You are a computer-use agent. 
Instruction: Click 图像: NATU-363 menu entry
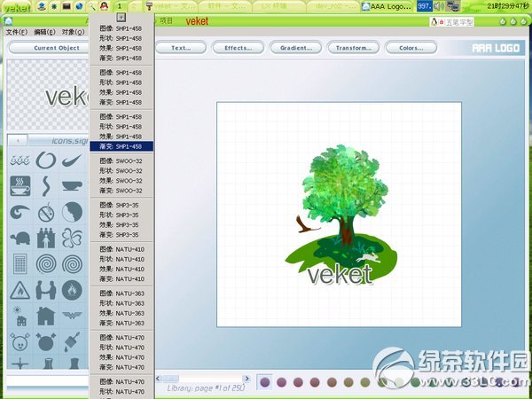(x=121, y=293)
